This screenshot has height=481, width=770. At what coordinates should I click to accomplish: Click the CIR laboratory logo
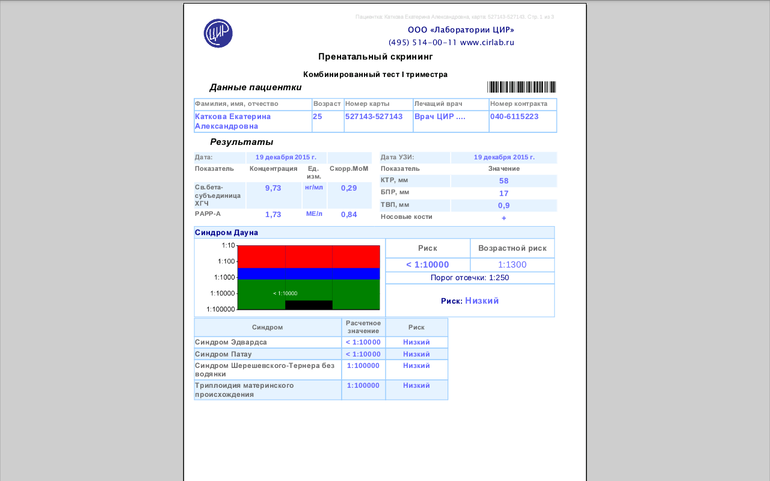point(218,33)
